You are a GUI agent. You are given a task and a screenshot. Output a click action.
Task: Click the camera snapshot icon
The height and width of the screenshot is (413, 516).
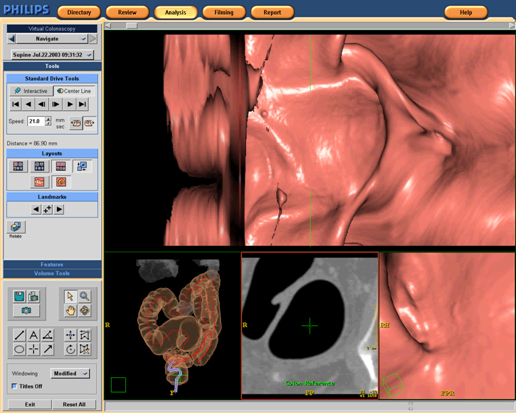pos(26,310)
